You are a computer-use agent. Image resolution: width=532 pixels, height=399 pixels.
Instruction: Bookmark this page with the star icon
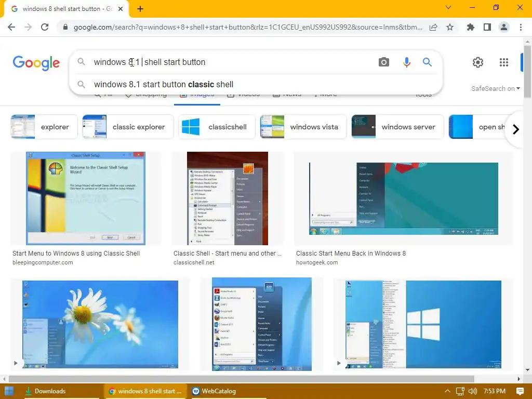click(450, 27)
